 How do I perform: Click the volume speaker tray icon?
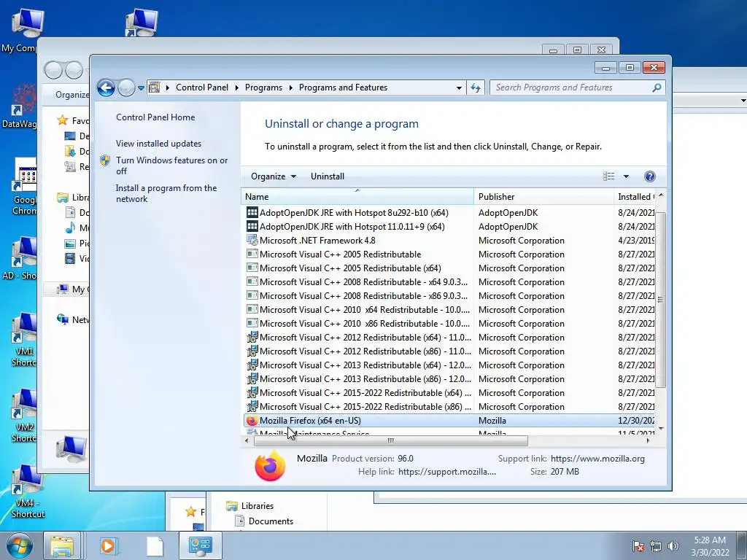click(x=673, y=547)
